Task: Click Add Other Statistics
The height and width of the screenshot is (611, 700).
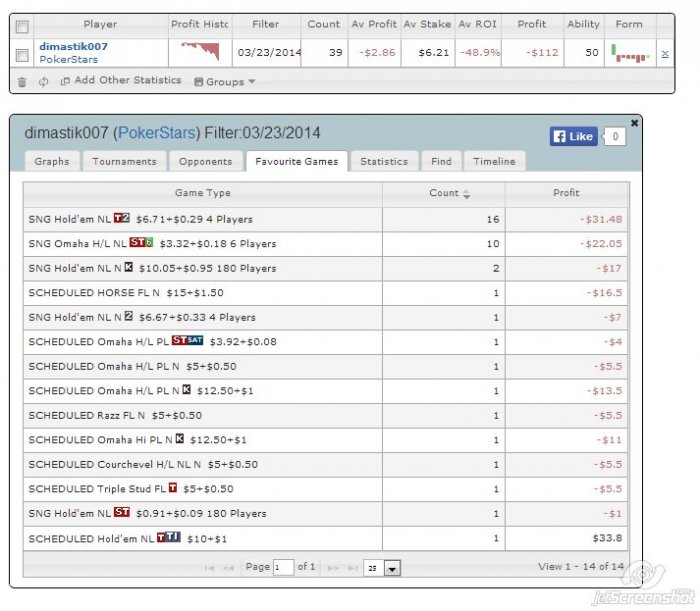Action: click(121, 80)
